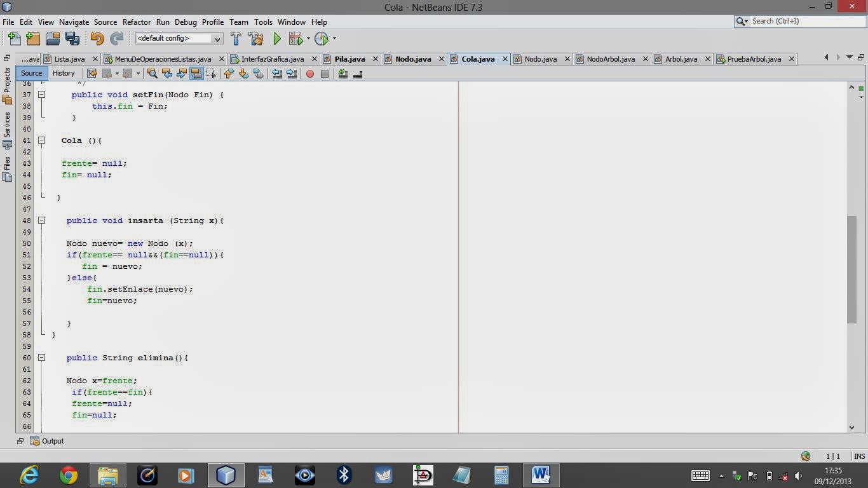Click the Last Edit editor icon
The width and height of the screenshot is (868, 488).
coord(92,74)
